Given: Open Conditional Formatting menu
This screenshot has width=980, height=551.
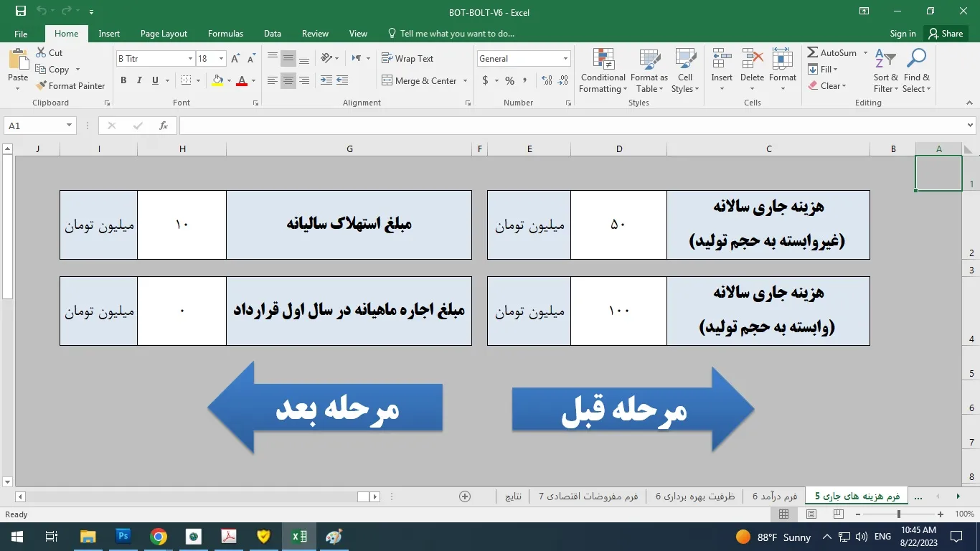Looking at the screenshot, I should 603,72.
